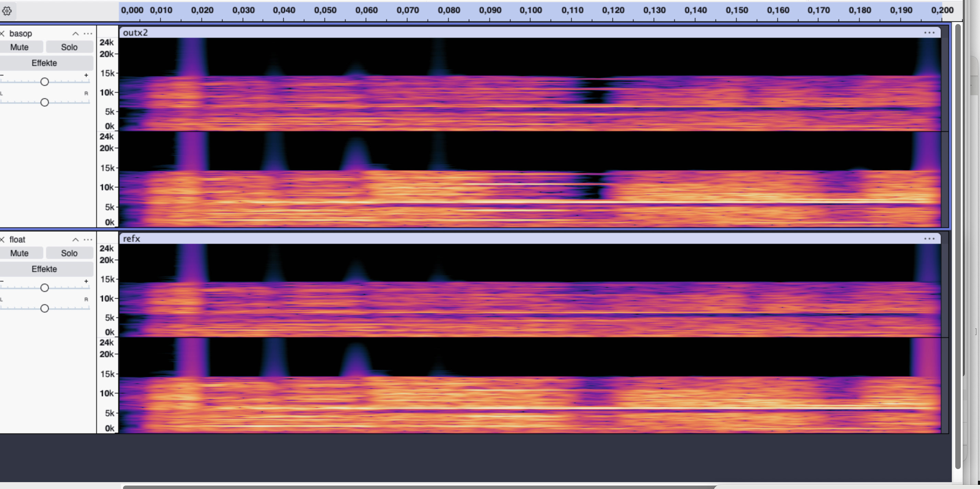Collapse the float track
The height and width of the screenshot is (489, 980).
pos(75,240)
